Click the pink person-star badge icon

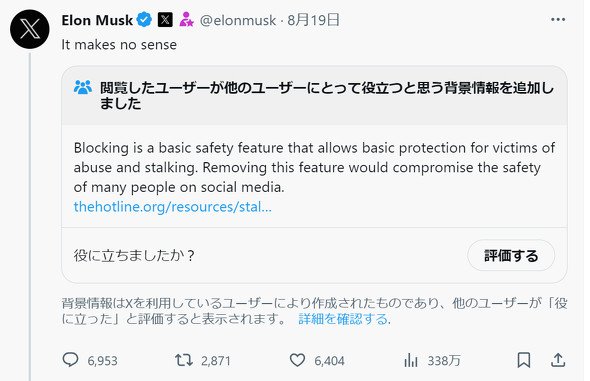(x=186, y=20)
